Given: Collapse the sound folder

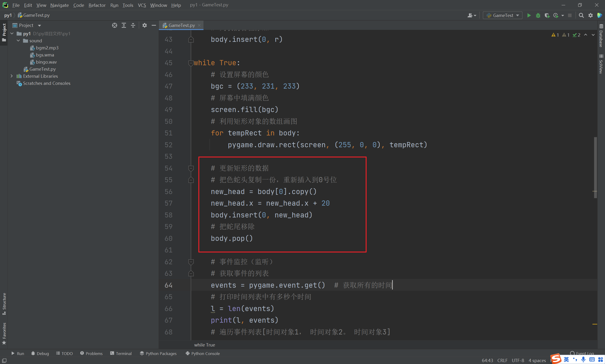Looking at the screenshot, I should 18,41.
